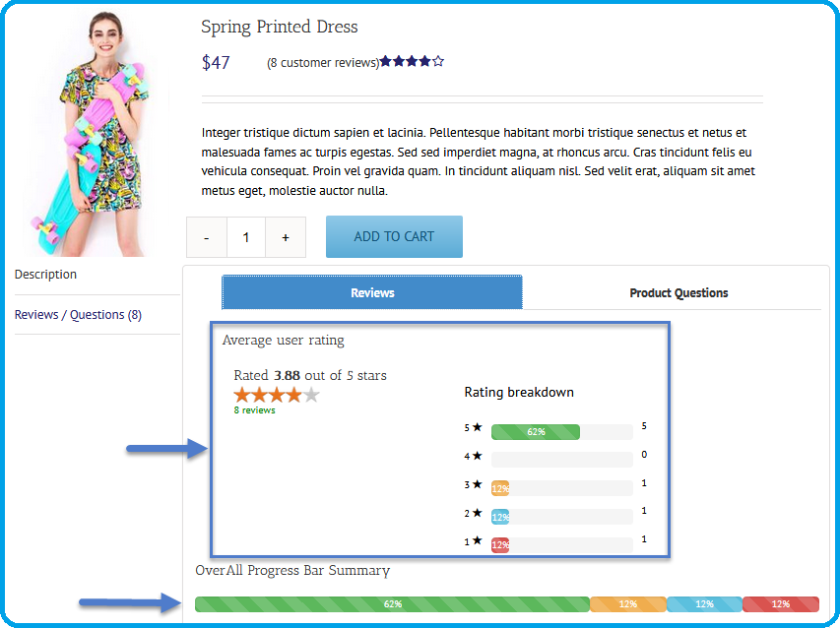
Task: Open the 8 customer reviews link
Action: [323, 63]
